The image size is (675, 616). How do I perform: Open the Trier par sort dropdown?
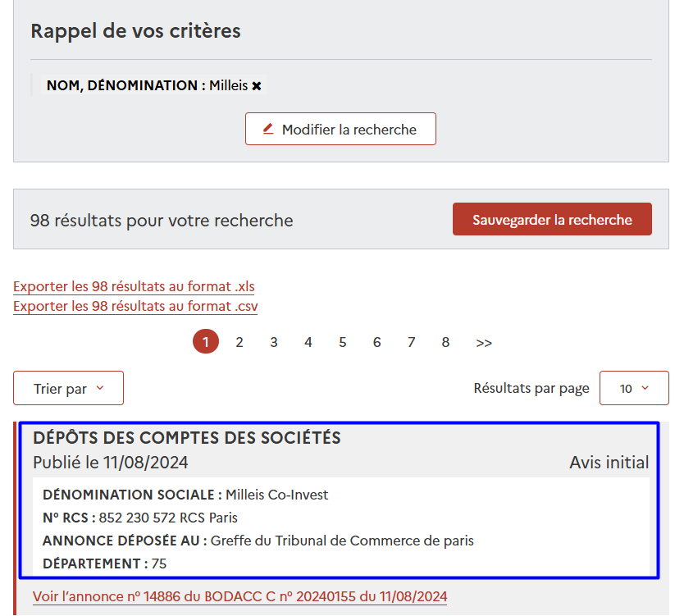pyautogui.click(x=68, y=388)
